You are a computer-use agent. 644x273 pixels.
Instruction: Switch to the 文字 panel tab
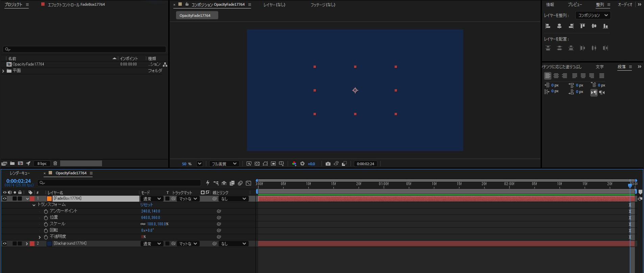[x=600, y=67]
